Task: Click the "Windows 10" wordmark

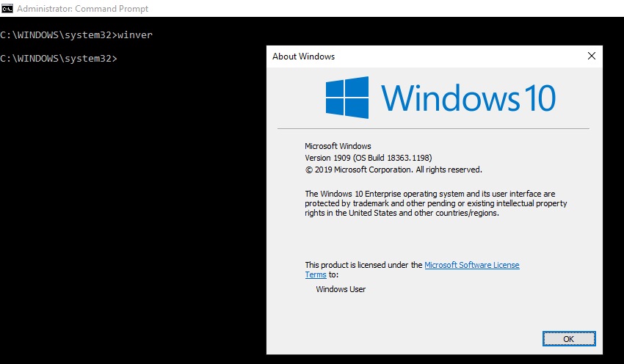Action: [x=468, y=98]
